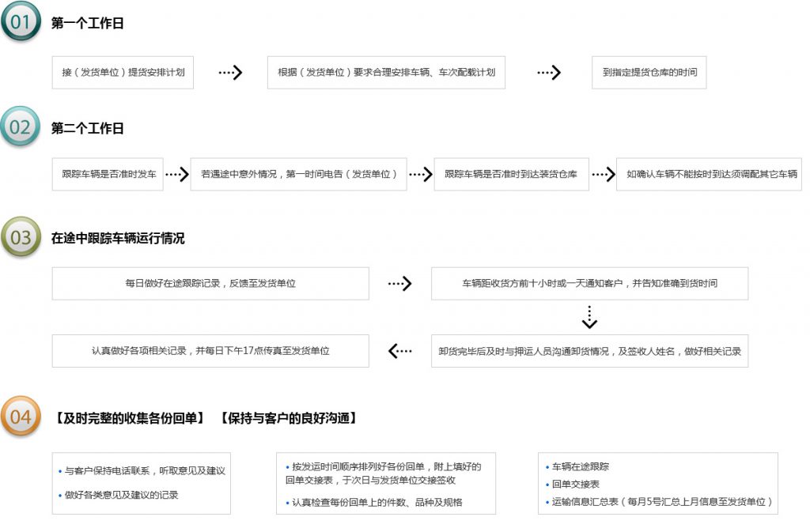Click the left-pointing dotted arrow in step 03

click(400, 351)
